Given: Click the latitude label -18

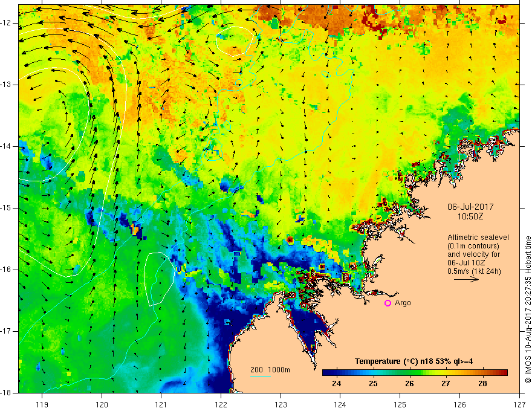Looking at the screenshot, I should [x=6, y=393].
